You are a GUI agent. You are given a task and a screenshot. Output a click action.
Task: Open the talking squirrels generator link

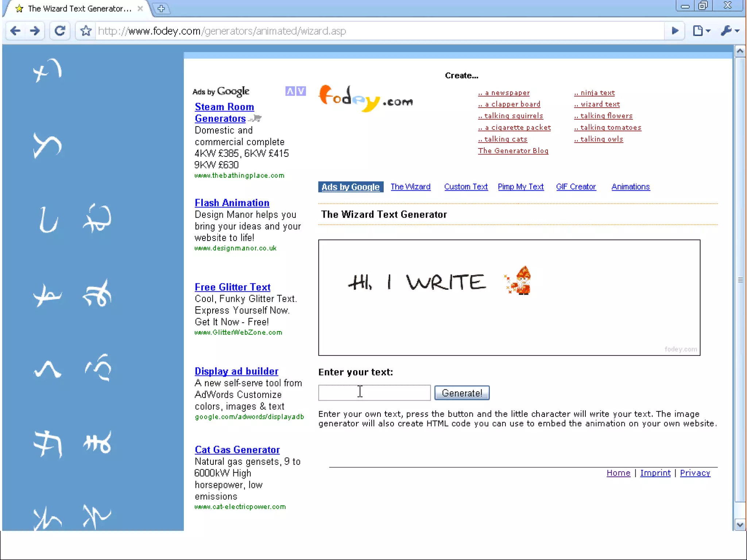pos(510,116)
